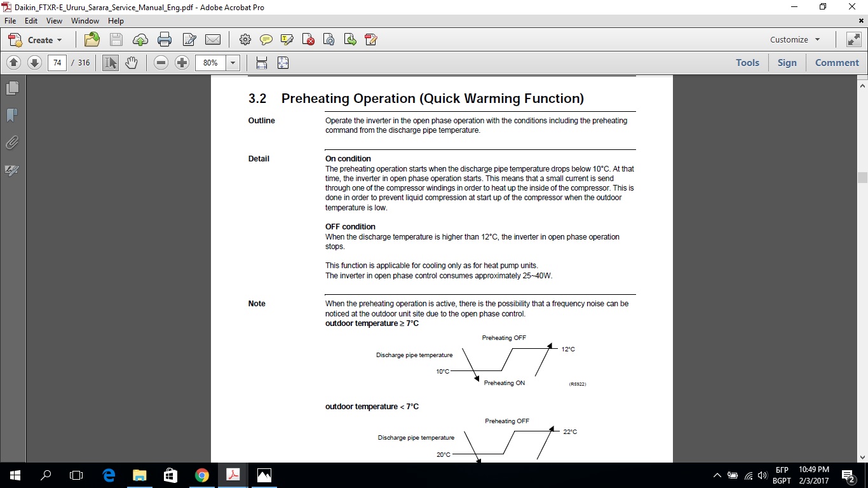Open the Windows Start menu
The image size is (868, 488).
[x=15, y=475]
